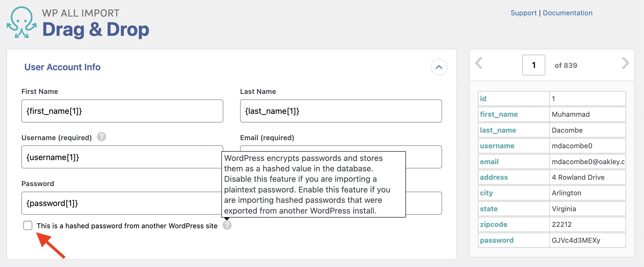
Task: Go to the previous record arrow
Action: 479,63
